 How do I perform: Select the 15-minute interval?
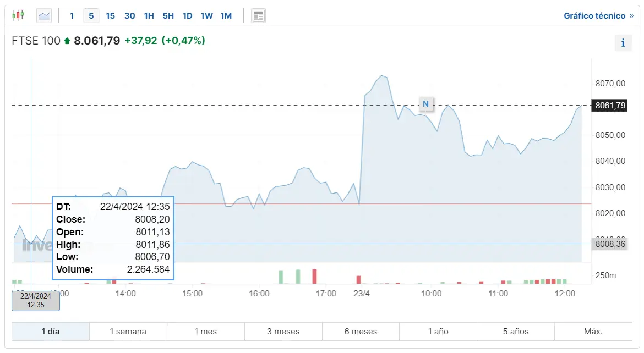pos(110,15)
